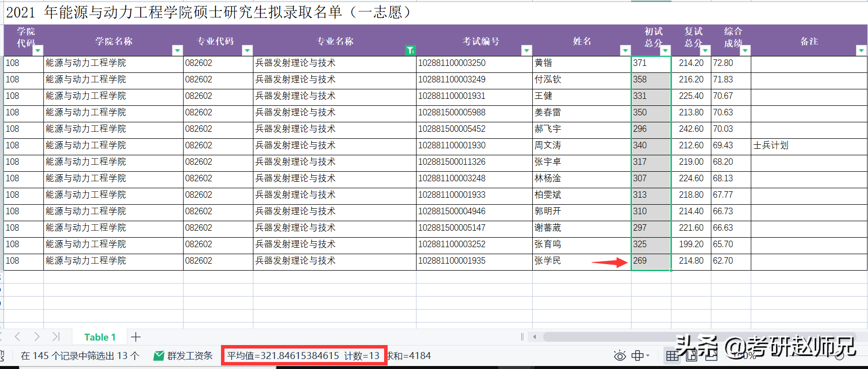Screen dimensions: 868x369
Task: Switch to normal grid view icon
Action: coord(672,356)
